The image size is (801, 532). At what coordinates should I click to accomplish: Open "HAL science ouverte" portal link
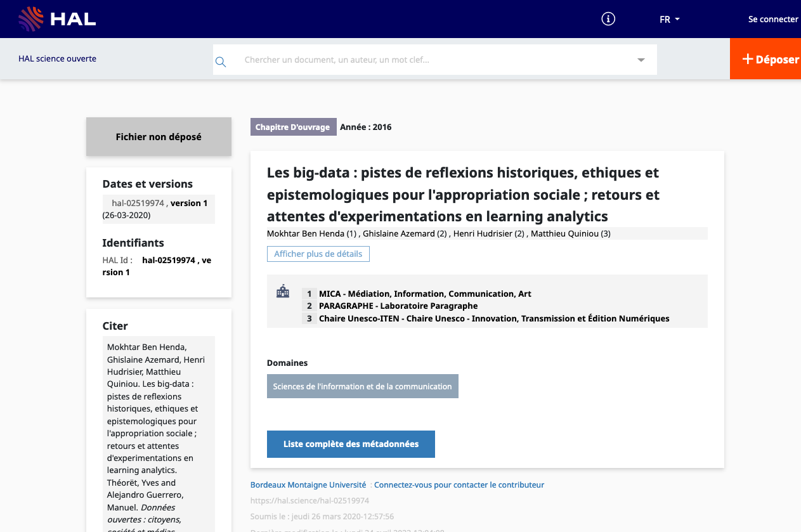point(58,59)
